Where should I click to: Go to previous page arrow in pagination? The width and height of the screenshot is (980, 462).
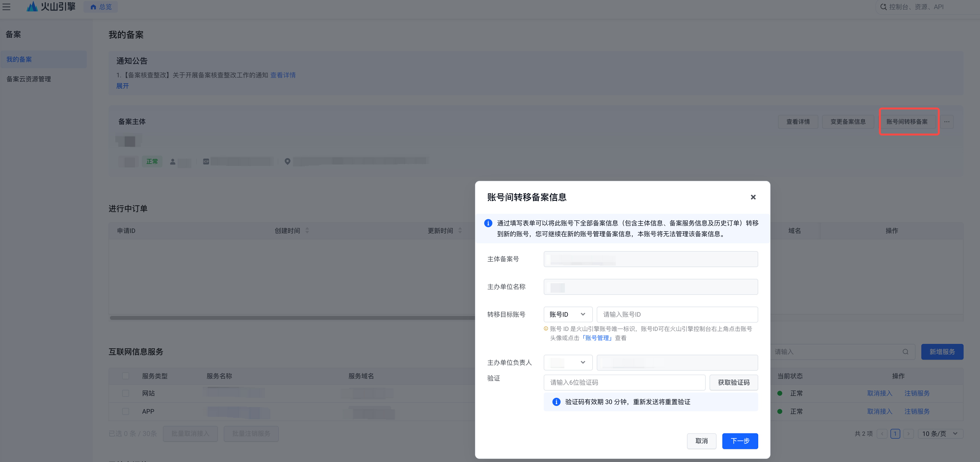[882, 434]
